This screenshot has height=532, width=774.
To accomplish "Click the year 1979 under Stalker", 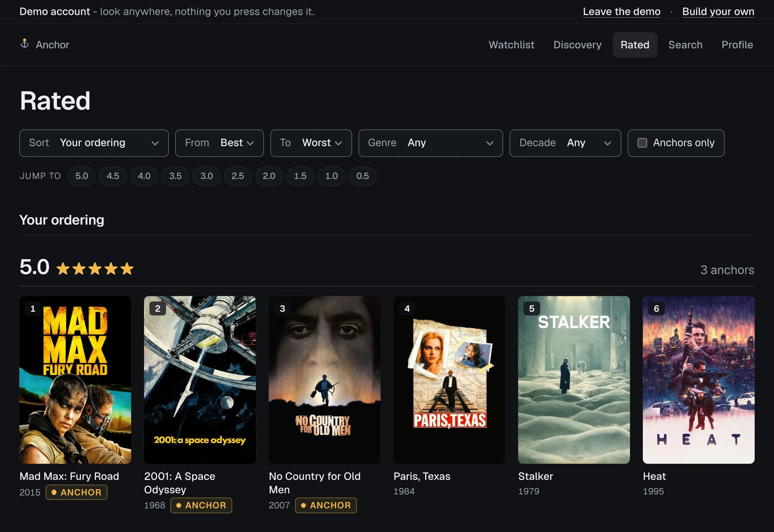I will coord(529,491).
